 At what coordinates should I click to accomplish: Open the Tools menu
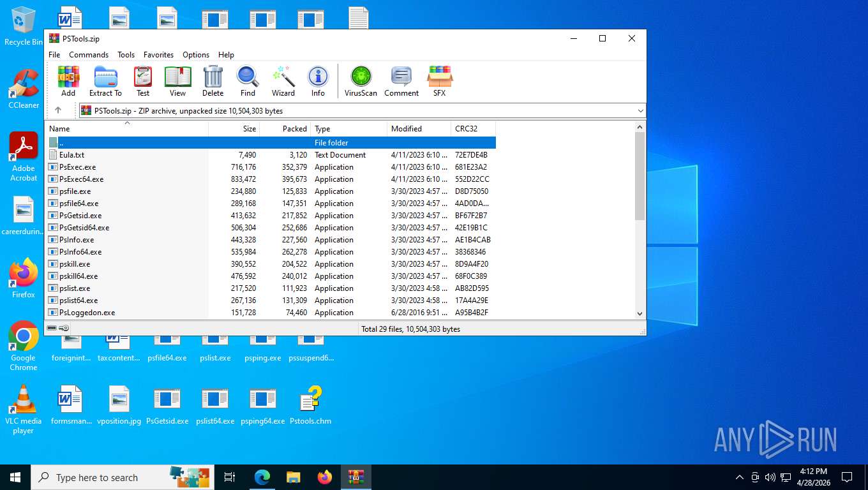click(x=126, y=55)
